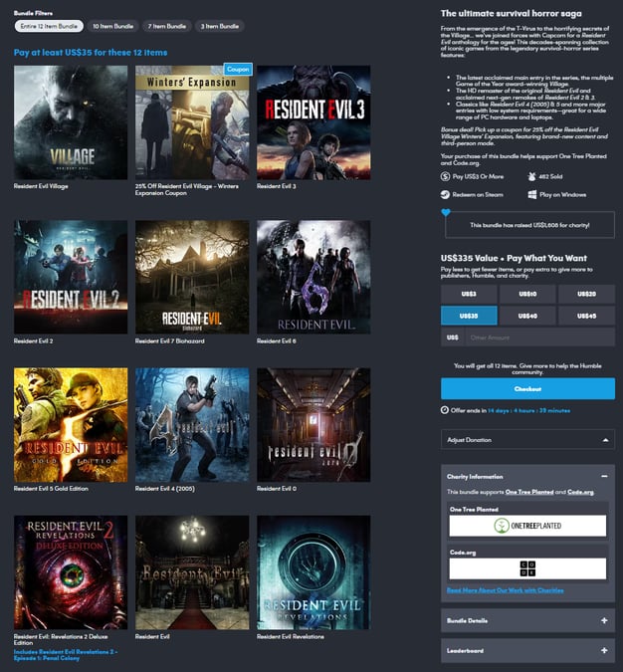623x672 pixels.
Task: Click the clock icon beside Offer ends
Action: click(445, 410)
